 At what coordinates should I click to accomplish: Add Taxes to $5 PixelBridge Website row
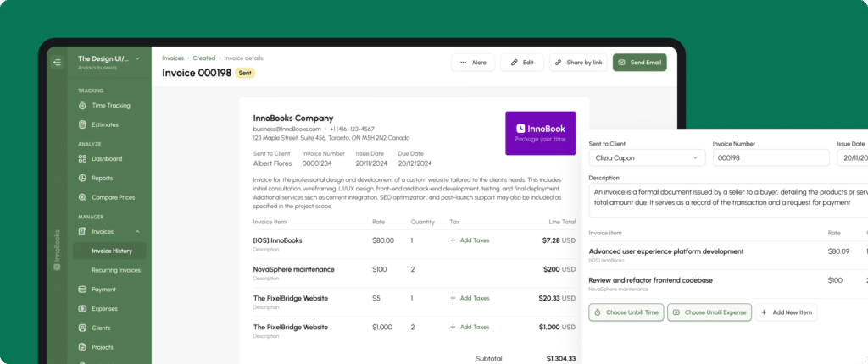(470, 298)
